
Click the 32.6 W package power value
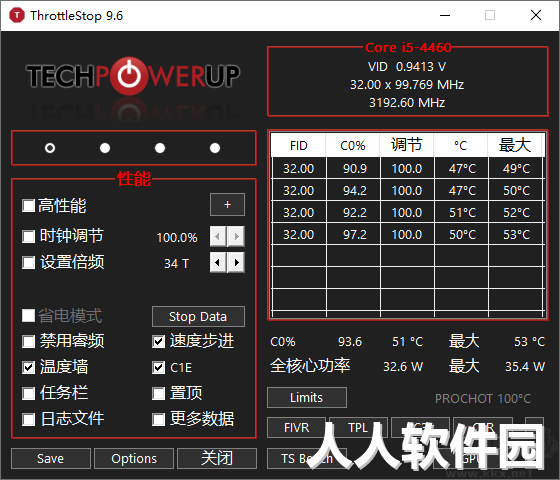tap(403, 366)
